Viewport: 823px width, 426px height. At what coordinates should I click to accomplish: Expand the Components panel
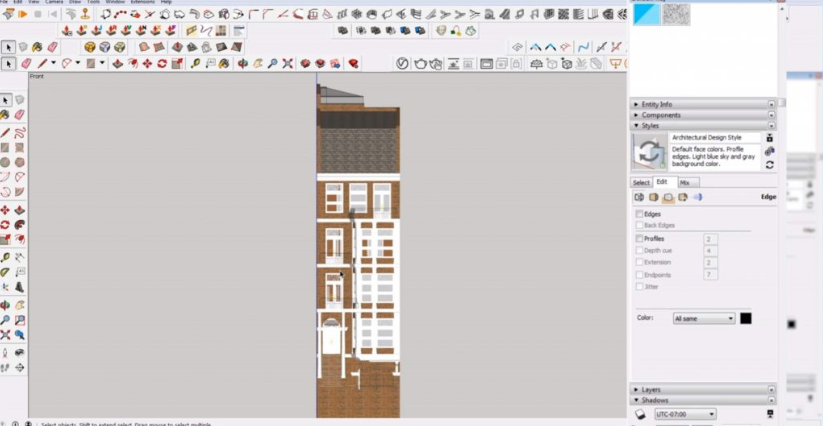[636, 115]
